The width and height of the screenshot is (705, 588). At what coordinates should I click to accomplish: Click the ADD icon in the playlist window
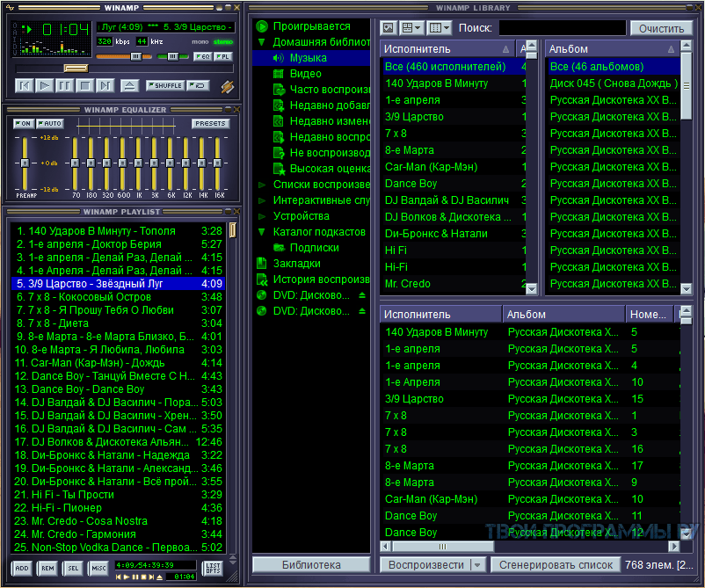23,568
